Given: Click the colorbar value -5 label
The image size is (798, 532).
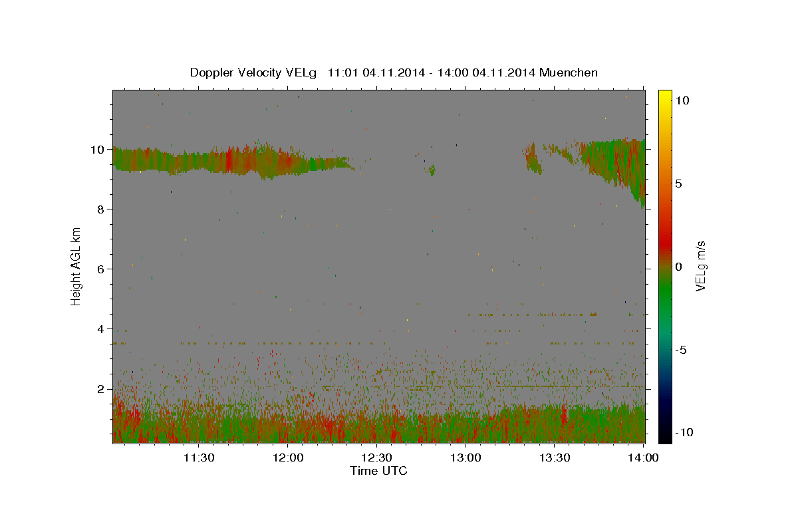Looking at the screenshot, I should [x=681, y=350].
